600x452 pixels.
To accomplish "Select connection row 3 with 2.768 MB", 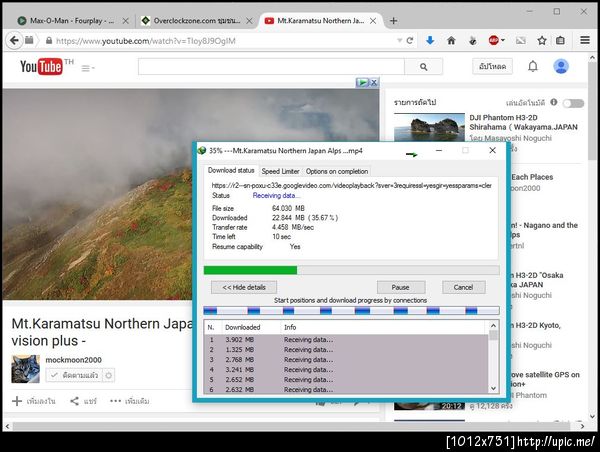I will (x=346, y=359).
